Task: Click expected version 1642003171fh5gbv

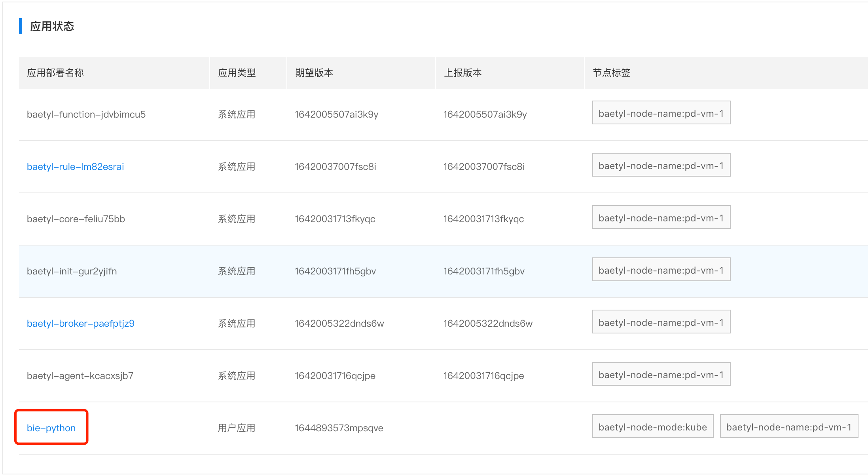Action: click(335, 271)
